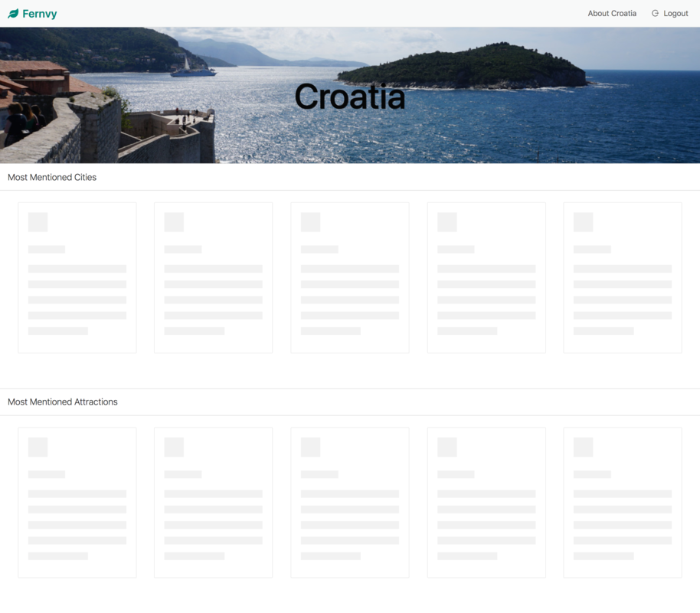Open the About Croatia page
Image resolution: width=700 pixels, height=613 pixels.
coord(611,14)
